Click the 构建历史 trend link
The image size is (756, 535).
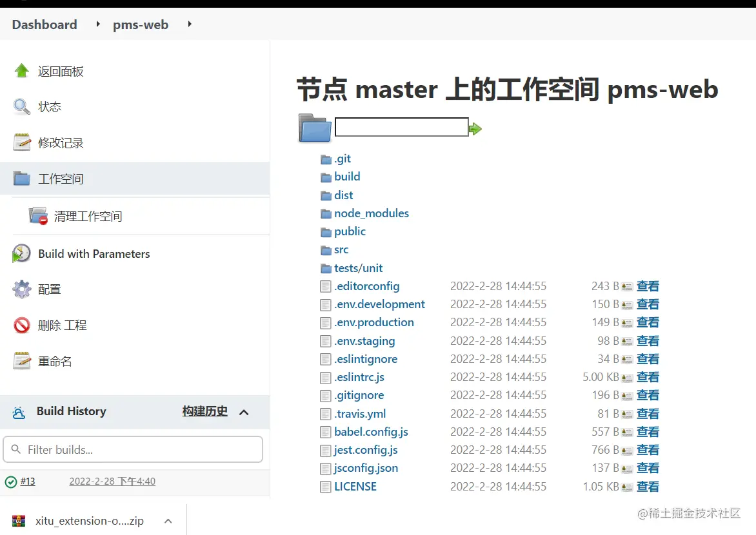pyautogui.click(x=205, y=411)
